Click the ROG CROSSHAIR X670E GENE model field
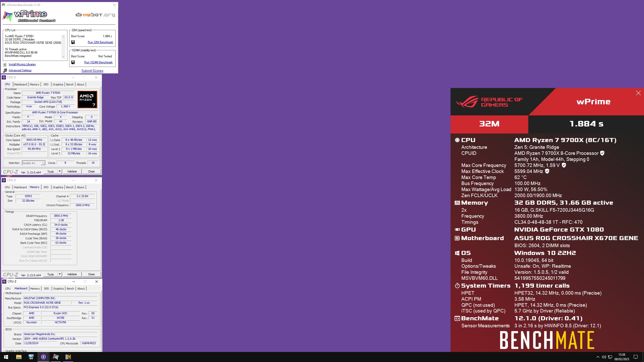Viewport: 644px width, 362px height. (x=47, y=303)
